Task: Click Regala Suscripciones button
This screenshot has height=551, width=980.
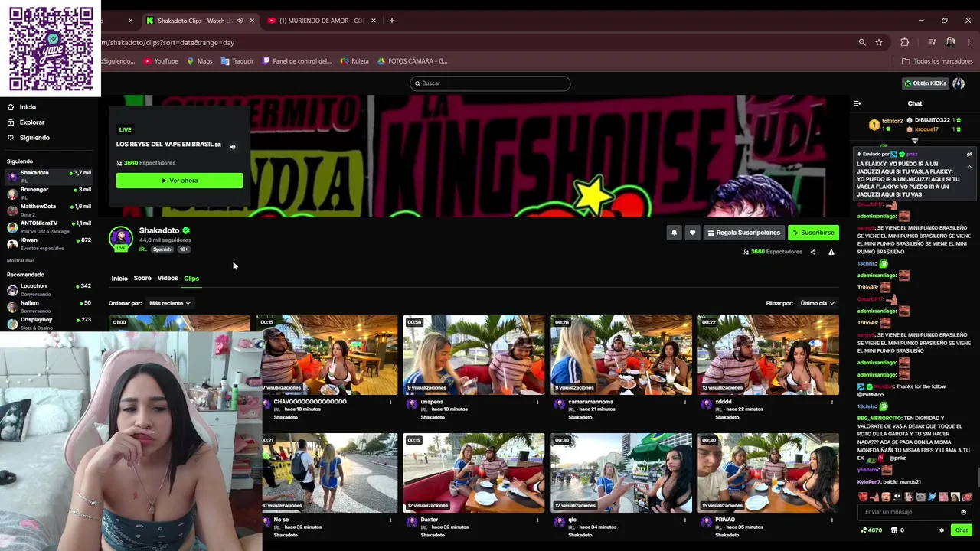Action: coord(743,233)
